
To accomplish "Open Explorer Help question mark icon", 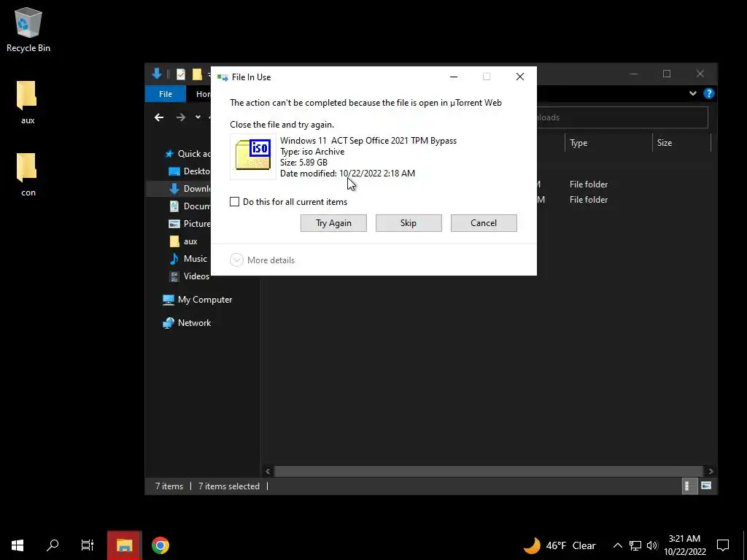I will [x=708, y=93].
